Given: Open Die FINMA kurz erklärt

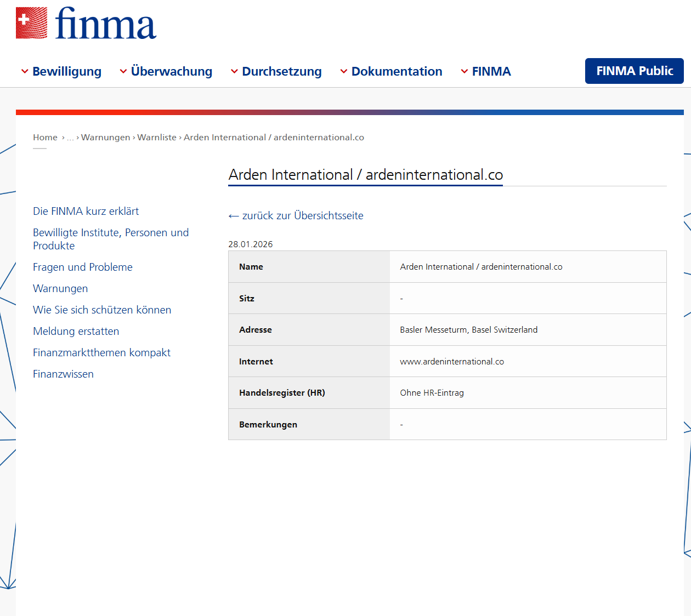Looking at the screenshot, I should 86,212.
